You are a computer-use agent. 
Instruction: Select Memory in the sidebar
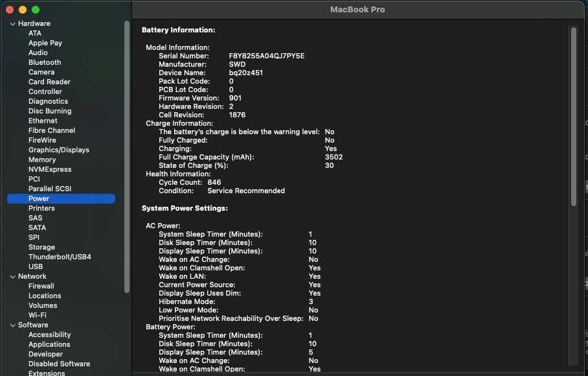click(x=42, y=159)
